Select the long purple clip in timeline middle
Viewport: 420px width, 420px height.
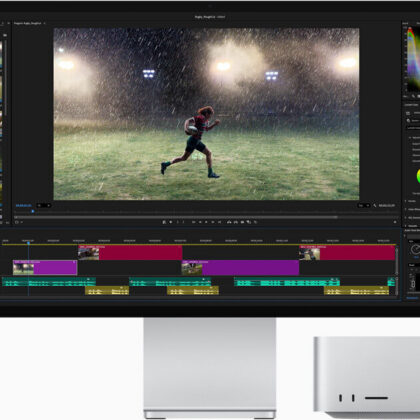click(x=240, y=268)
